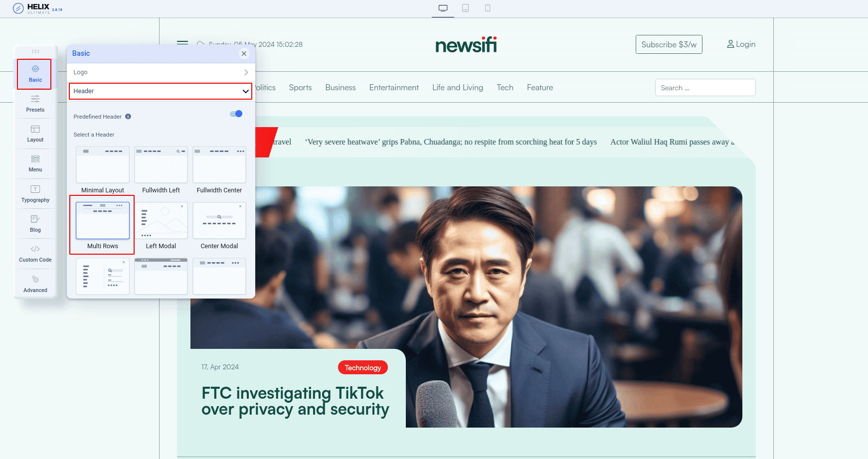The image size is (868, 459).
Task: Open the Custom Code panel
Action: click(35, 253)
